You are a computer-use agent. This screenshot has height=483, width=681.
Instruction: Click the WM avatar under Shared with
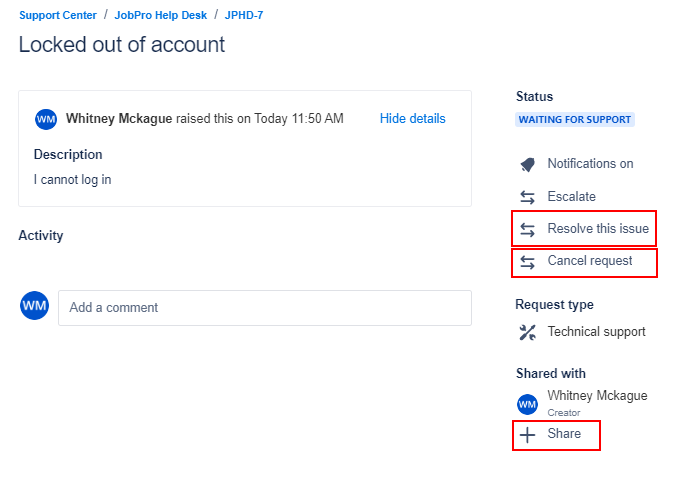(527, 403)
